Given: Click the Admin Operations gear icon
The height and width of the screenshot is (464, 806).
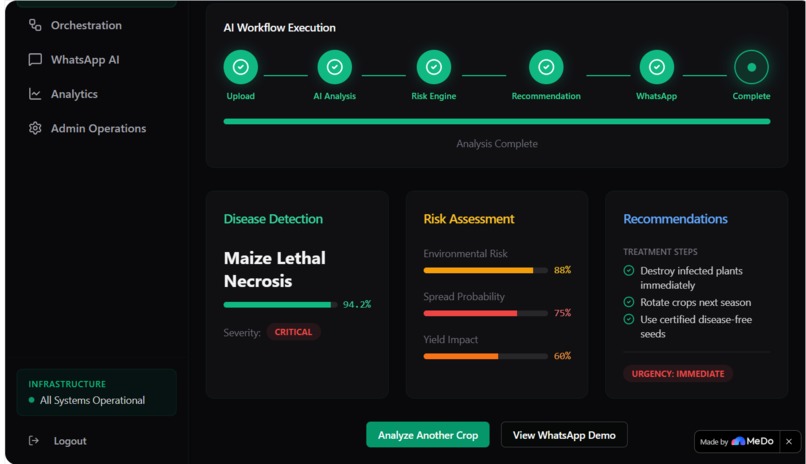Looking at the screenshot, I should 35,128.
